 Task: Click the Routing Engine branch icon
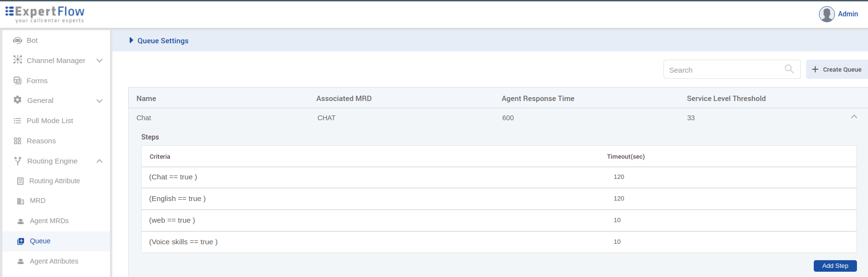point(18,161)
